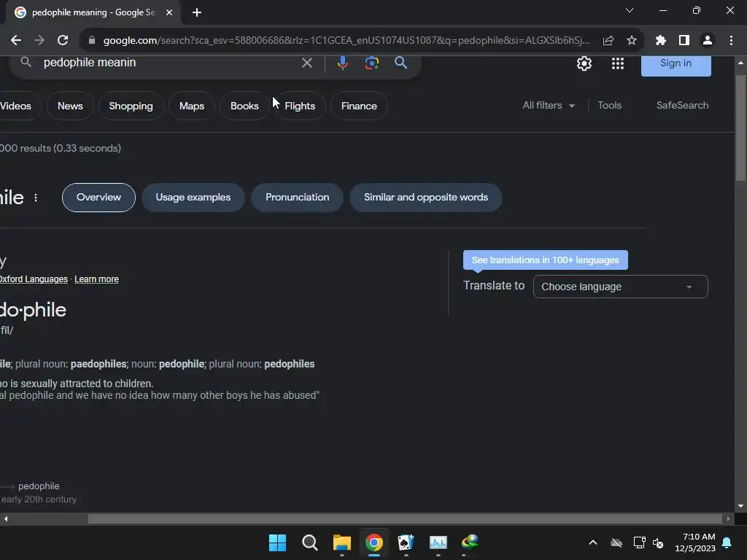Open the Windows Start menu
This screenshot has width=747, height=560.
(277, 542)
